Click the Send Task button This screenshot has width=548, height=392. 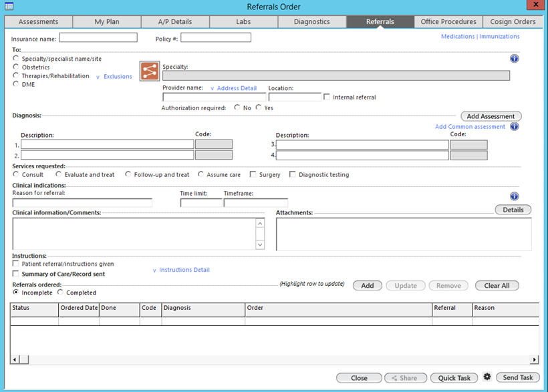click(x=518, y=377)
